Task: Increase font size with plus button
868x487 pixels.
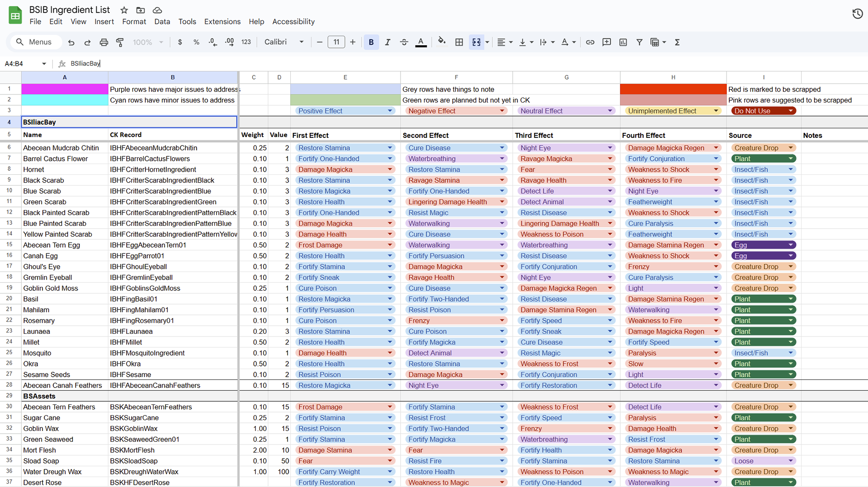Action: pyautogui.click(x=353, y=42)
